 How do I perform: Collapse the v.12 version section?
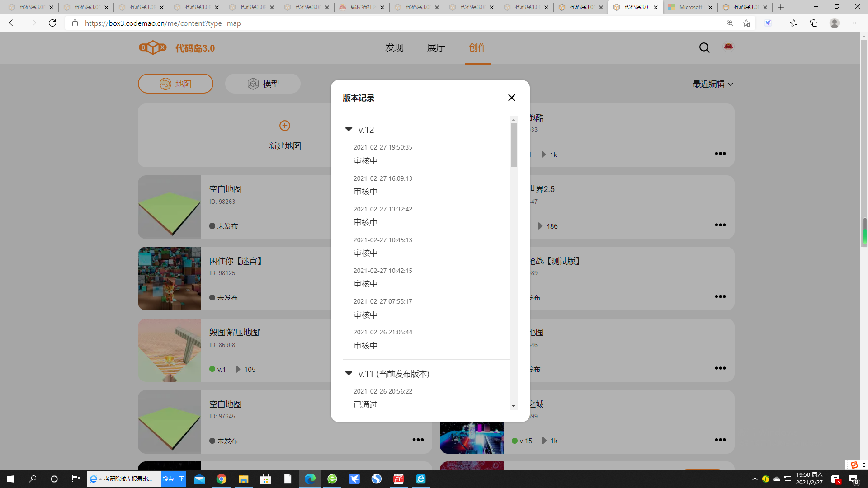[349, 130]
